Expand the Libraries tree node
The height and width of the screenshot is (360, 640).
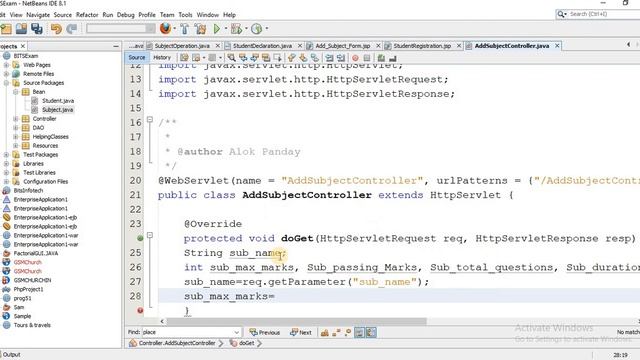click(x=6, y=164)
